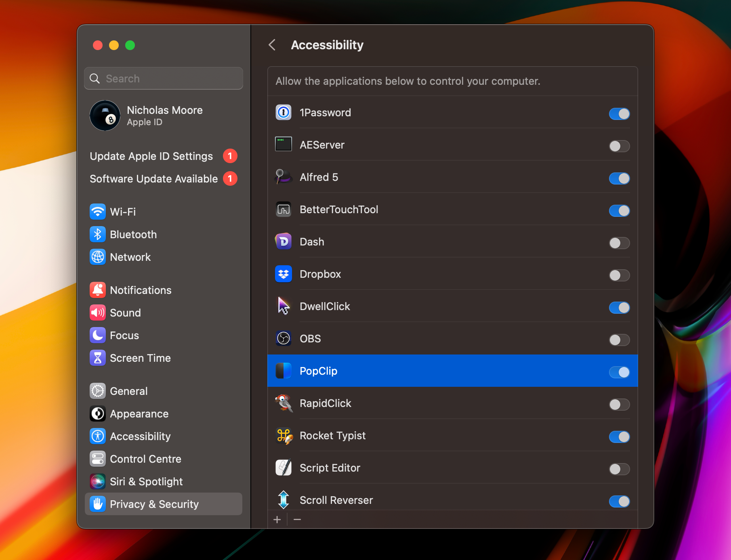The height and width of the screenshot is (560, 731).
Task: Click the green zoom window button
Action: tap(130, 45)
